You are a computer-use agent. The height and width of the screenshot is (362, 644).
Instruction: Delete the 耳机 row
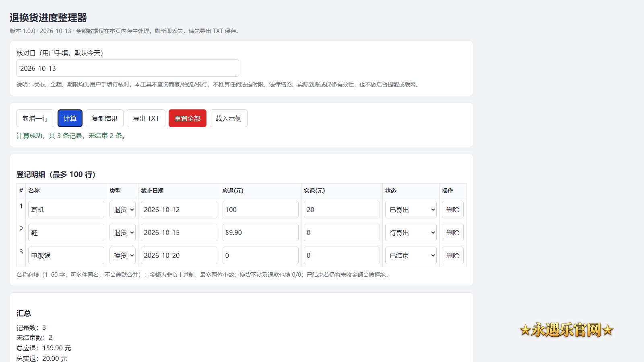pyautogui.click(x=453, y=210)
